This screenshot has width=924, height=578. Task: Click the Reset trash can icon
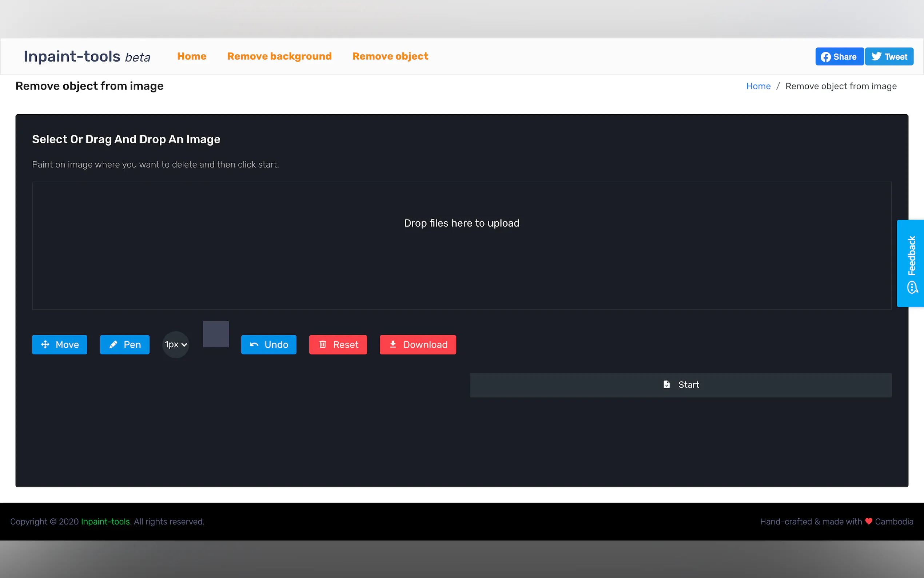pyautogui.click(x=323, y=344)
